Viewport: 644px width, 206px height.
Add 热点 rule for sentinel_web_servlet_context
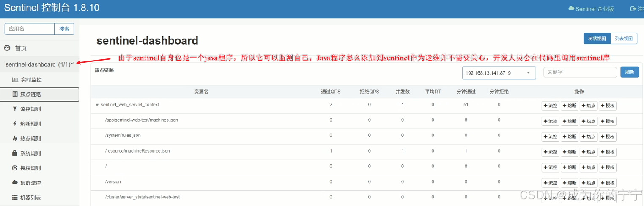(x=588, y=106)
